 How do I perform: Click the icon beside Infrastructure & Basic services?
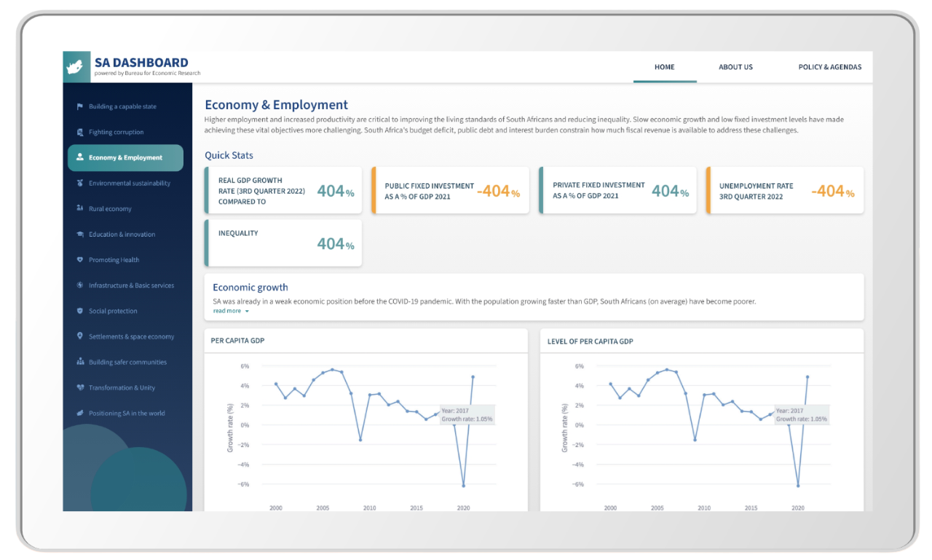click(80, 285)
